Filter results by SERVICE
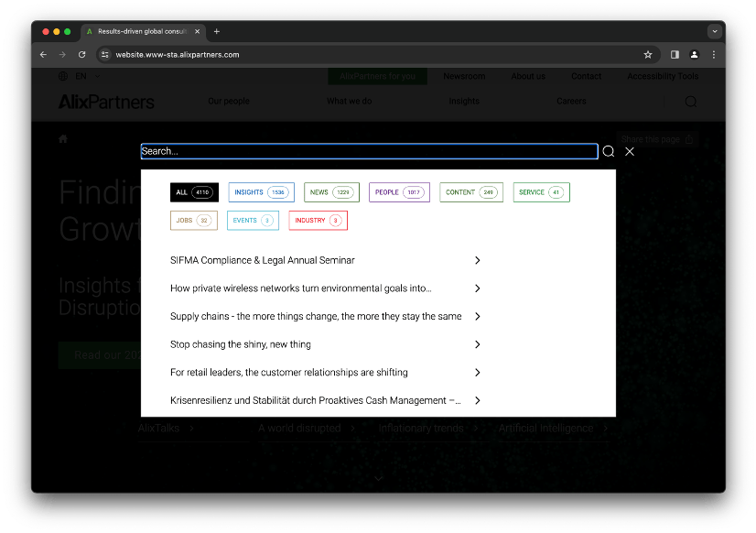This screenshot has width=756, height=533. (542, 192)
